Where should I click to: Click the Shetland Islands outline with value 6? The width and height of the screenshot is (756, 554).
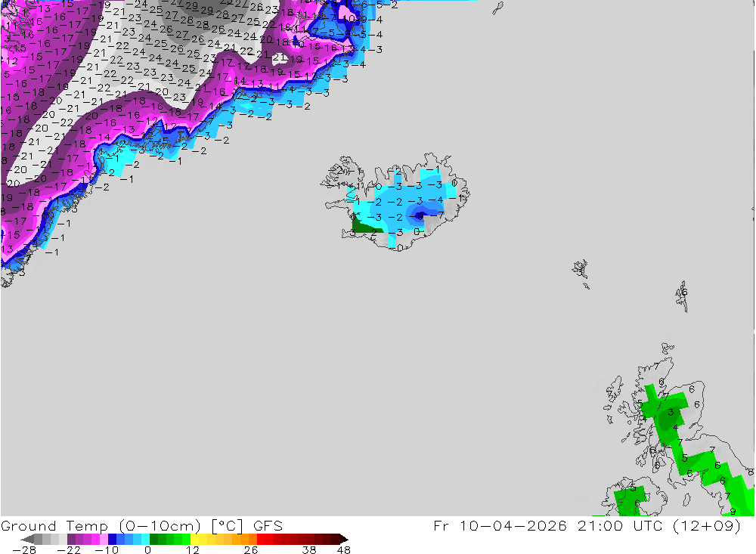click(683, 296)
